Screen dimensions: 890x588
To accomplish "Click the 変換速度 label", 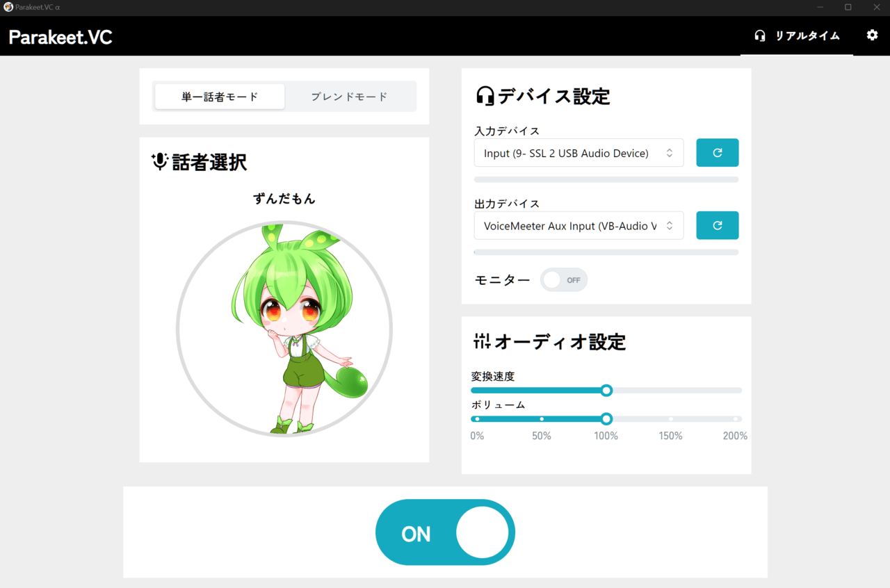I will tap(492, 376).
